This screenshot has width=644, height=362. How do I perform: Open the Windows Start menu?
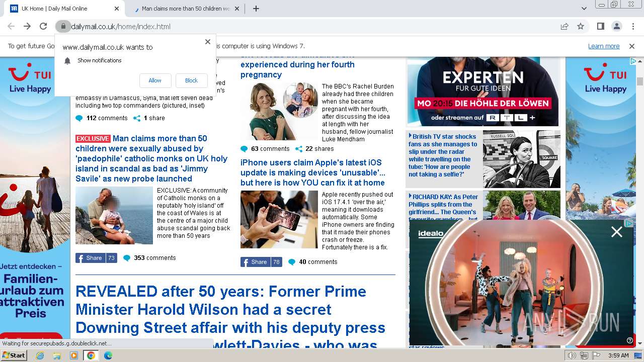pyautogui.click(x=14, y=355)
